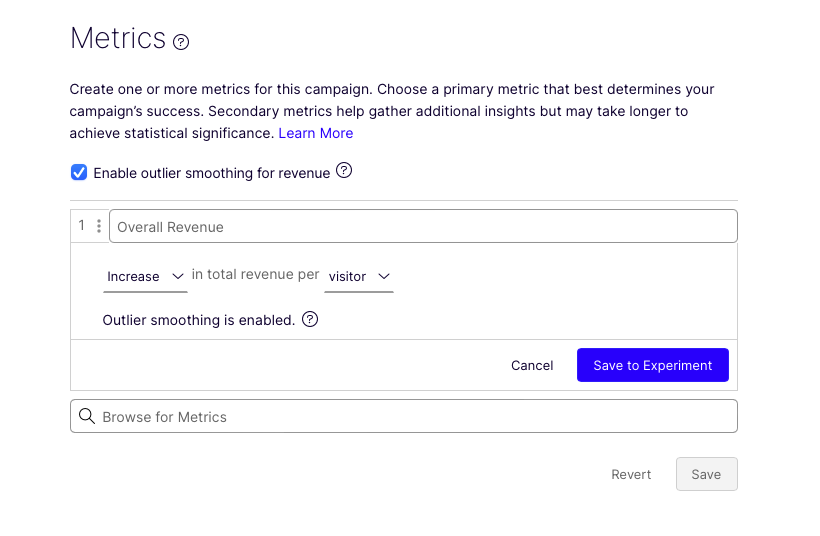The height and width of the screenshot is (536, 820).
Task: Click help icon next to outlier smoothing checkbox
Action: [x=344, y=170]
